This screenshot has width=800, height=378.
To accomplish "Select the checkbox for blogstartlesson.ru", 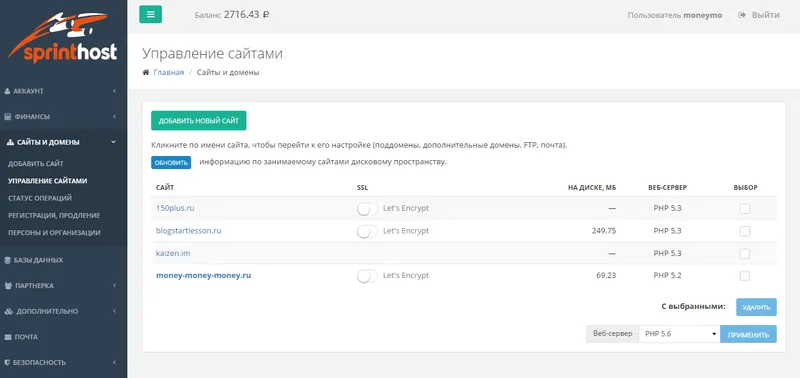I will (745, 231).
